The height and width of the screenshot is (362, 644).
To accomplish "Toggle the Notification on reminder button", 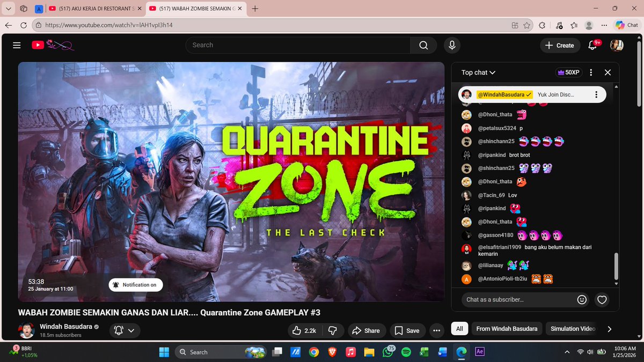I will tap(135, 285).
